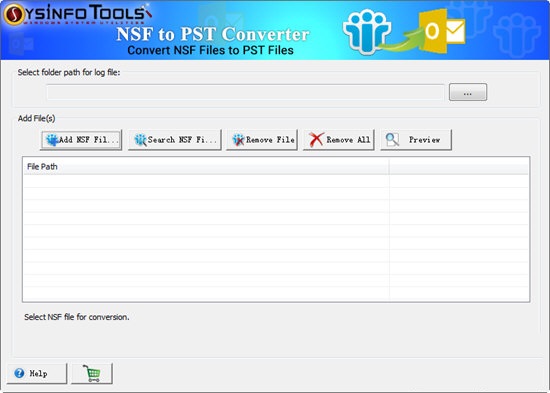Click 'Select folder path for log file:' label

coord(69,73)
